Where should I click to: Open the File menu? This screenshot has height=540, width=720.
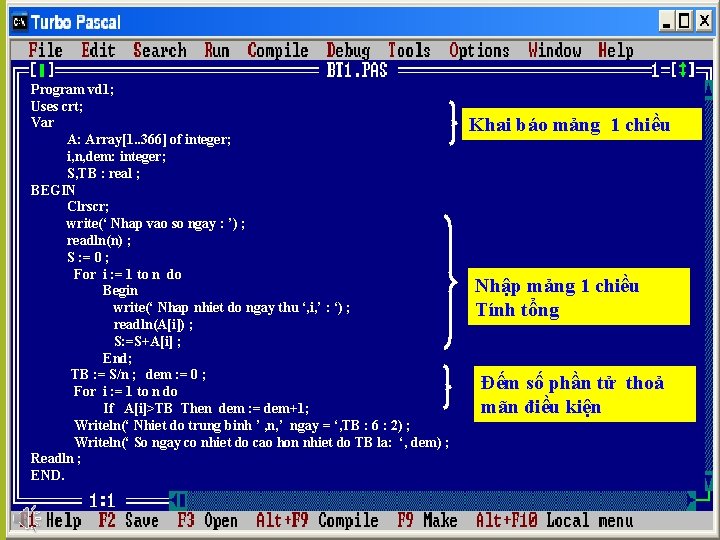(45, 50)
